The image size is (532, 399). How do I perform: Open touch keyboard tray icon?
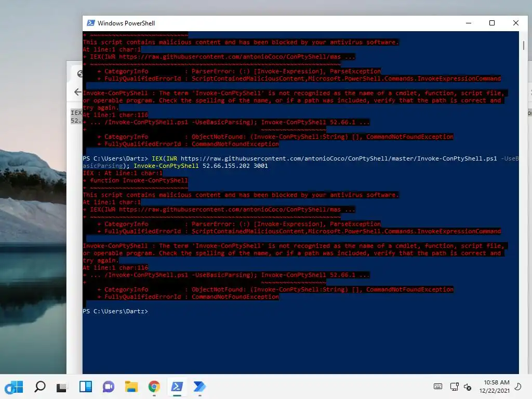(437, 387)
